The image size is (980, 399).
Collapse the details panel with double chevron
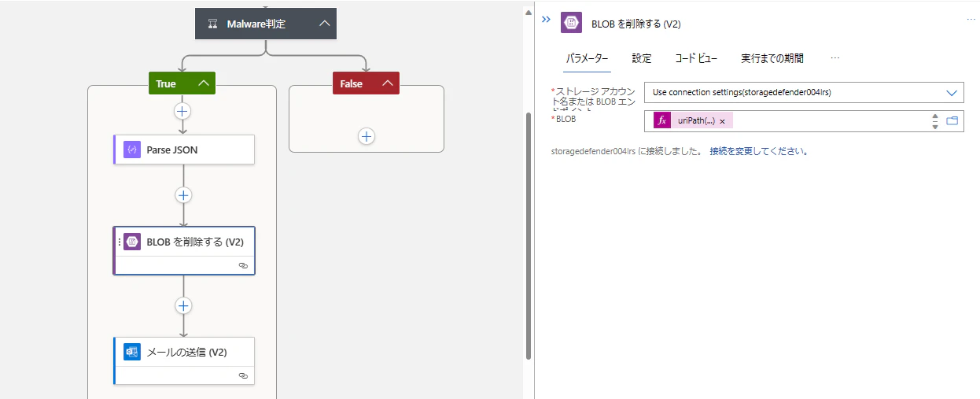point(547,21)
